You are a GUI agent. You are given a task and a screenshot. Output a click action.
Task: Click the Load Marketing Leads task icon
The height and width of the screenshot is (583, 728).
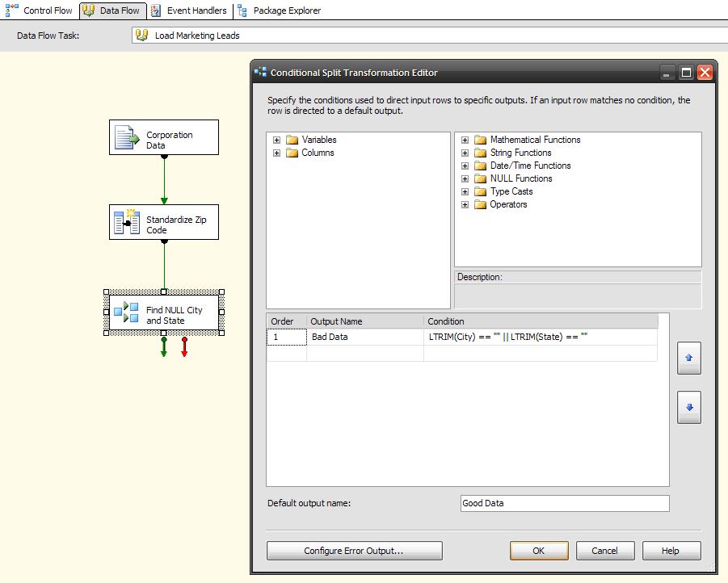[141, 36]
